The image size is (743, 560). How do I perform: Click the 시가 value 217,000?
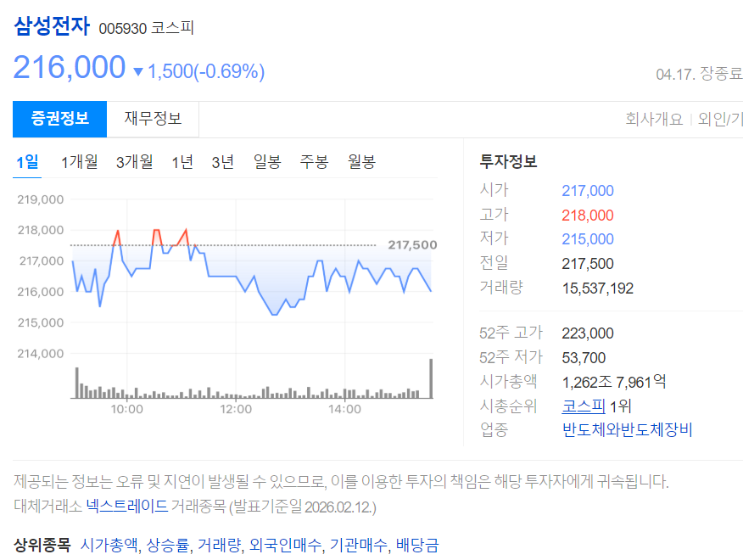pyautogui.click(x=588, y=191)
